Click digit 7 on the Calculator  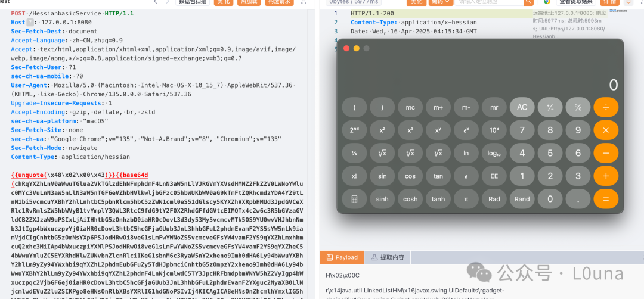pyautogui.click(x=522, y=130)
